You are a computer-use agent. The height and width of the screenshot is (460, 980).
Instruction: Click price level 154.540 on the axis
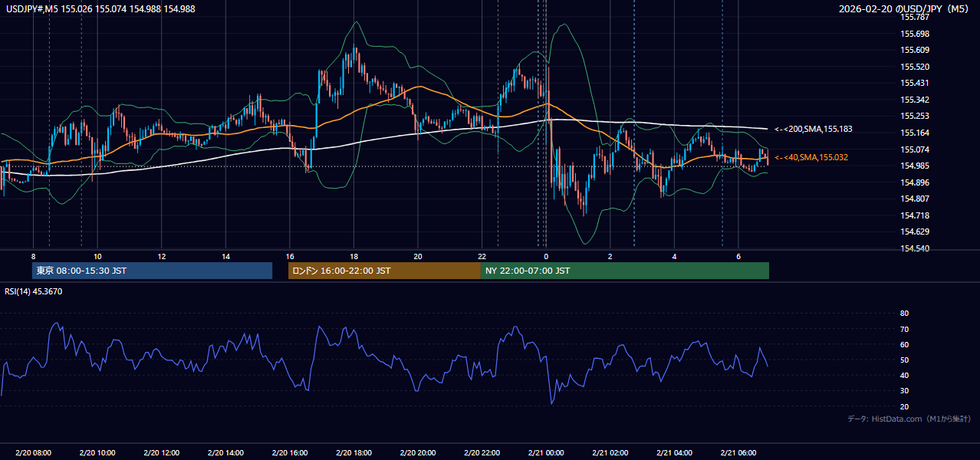click(915, 248)
